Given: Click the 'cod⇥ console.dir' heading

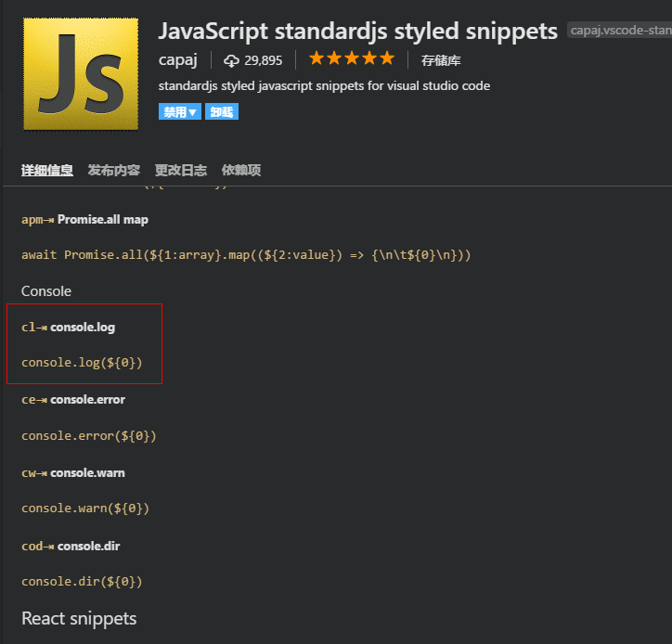Looking at the screenshot, I should pos(71,547).
